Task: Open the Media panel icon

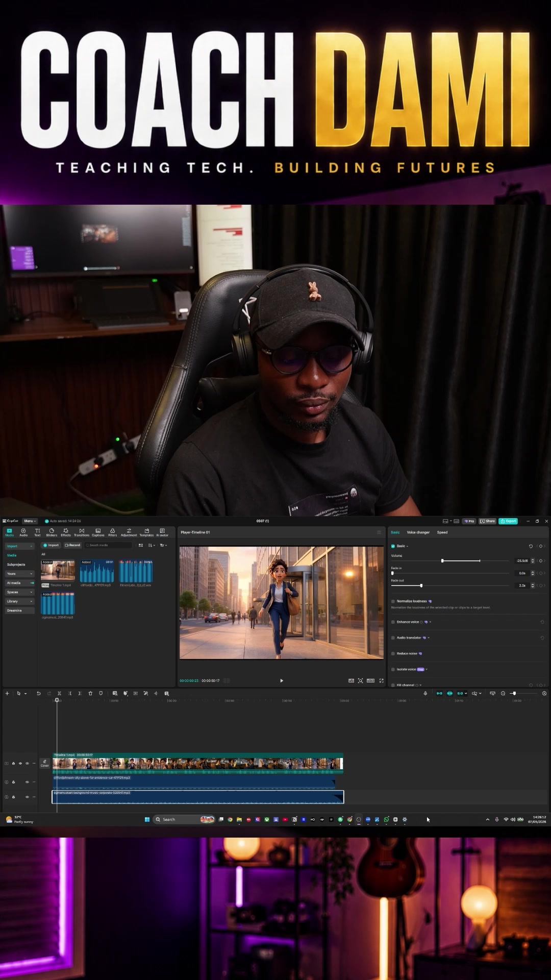Action: (9, 532)
